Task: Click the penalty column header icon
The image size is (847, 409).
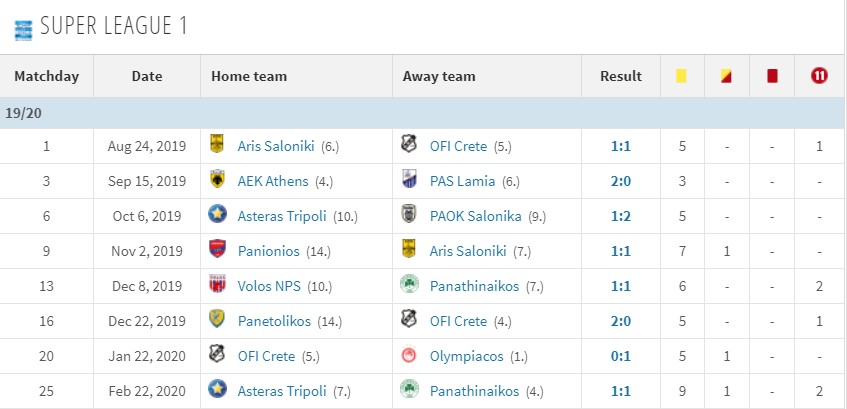Action: tap(819, 76)
